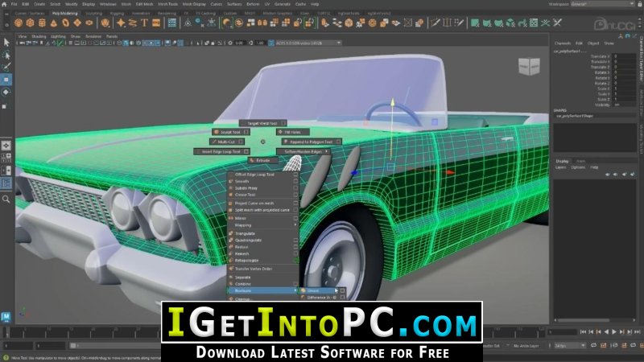Click play forward button in playback controls
Viewport: 644px width, 362px height.
click(x=614, y=331)
